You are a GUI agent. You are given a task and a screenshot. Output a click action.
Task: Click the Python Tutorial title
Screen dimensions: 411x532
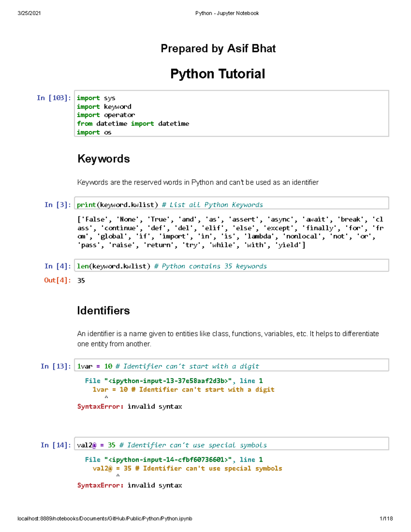tap(217, 74)
